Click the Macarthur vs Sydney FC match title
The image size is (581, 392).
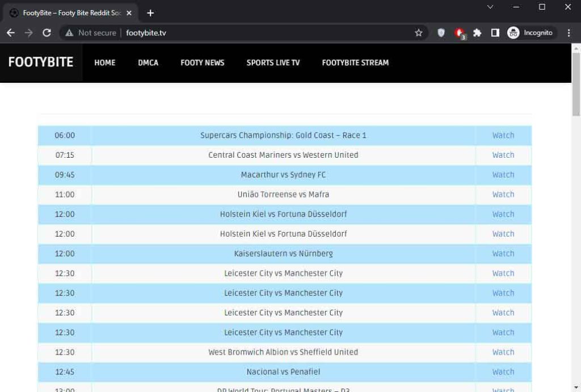pos(284,175)
